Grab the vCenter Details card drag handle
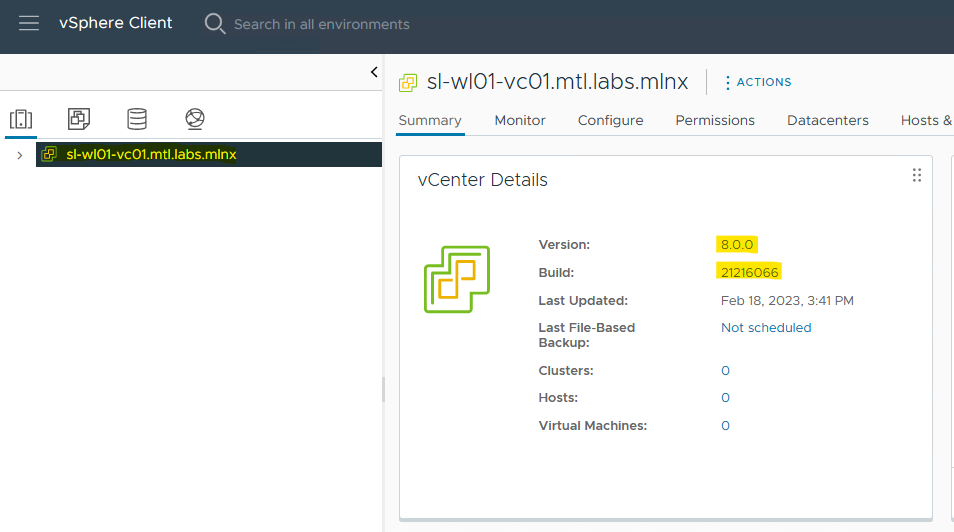The height and width of the screenshot is (532, 954). pos(917,176)
